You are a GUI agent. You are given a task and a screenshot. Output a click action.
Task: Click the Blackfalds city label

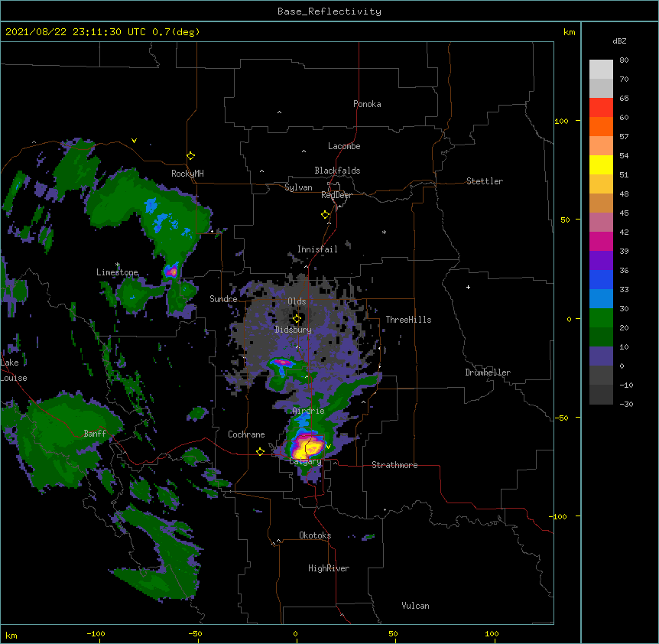[337, 171]
